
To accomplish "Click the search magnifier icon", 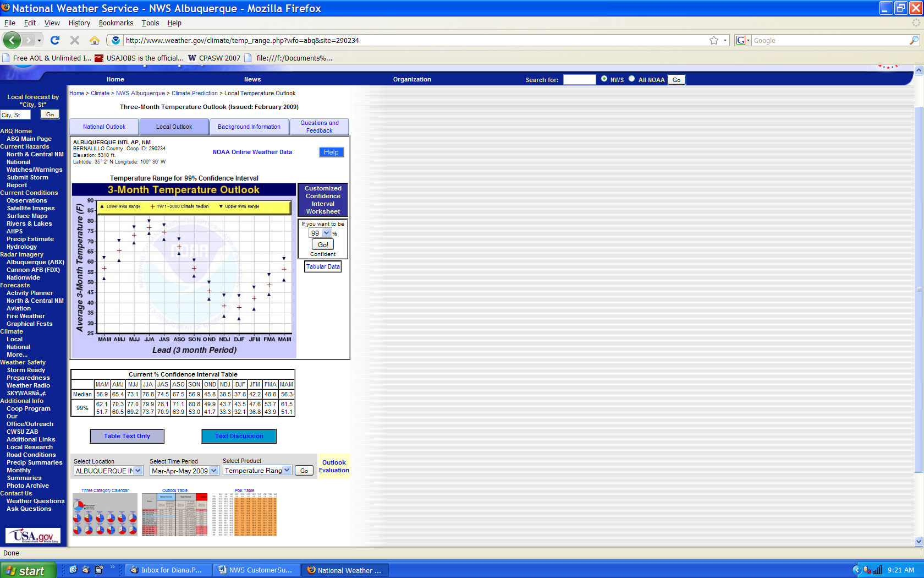I will click(914, 40).
